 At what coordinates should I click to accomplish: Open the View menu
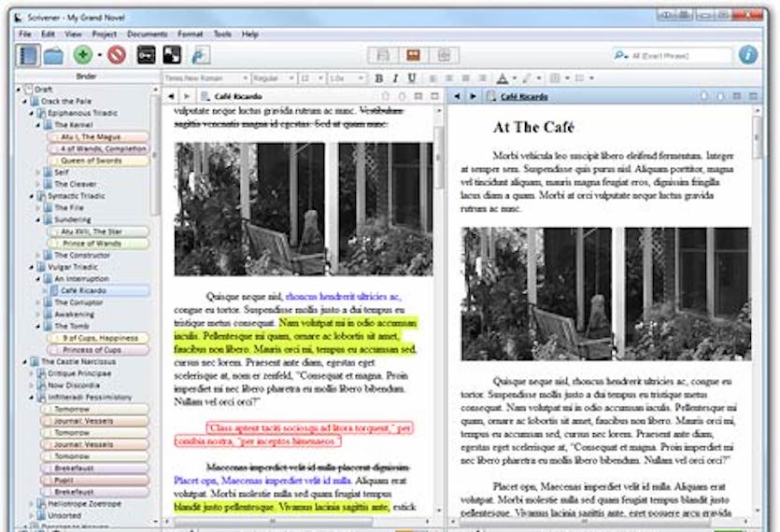[73, 35]
